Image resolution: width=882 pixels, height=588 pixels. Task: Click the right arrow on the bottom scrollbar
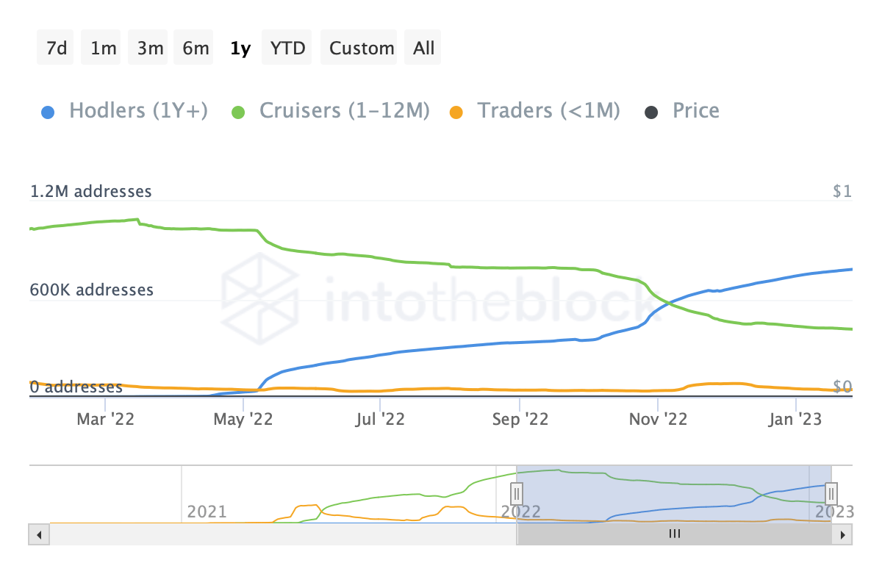click(x=843, y=534)
